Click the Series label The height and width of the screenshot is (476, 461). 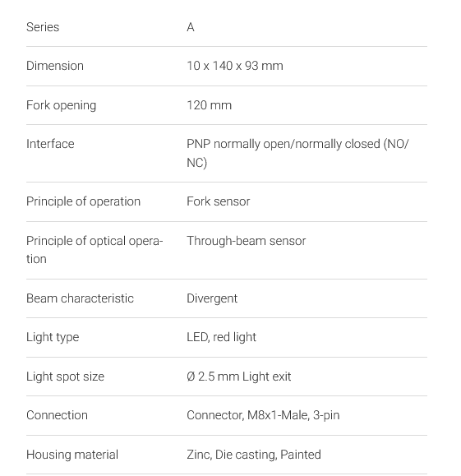(x=43, y=27)
